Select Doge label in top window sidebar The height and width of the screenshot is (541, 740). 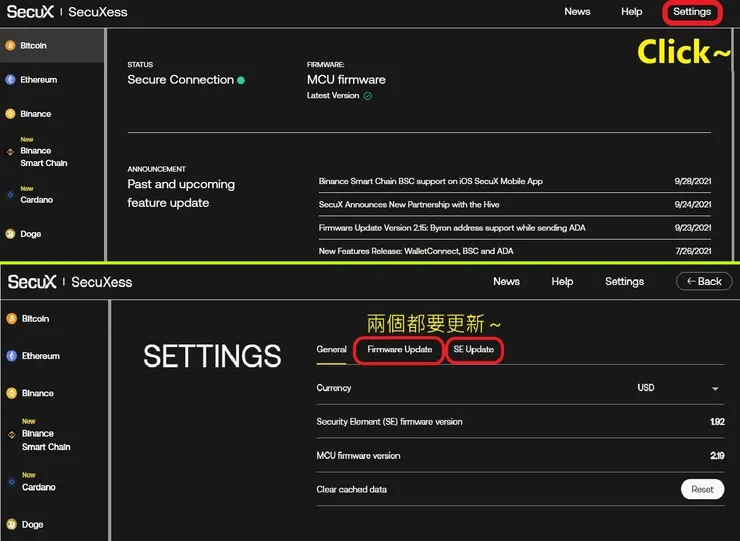click(x=30, y=234)
